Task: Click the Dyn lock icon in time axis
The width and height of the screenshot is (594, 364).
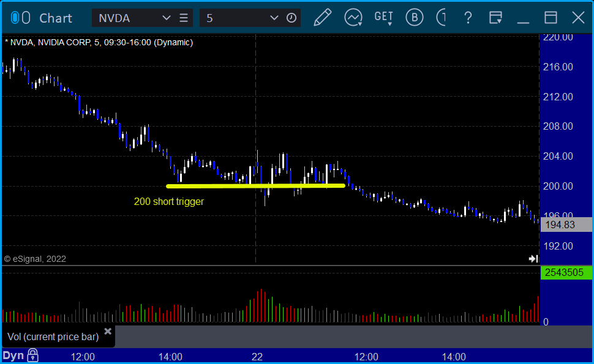Action: click(33, 355)
